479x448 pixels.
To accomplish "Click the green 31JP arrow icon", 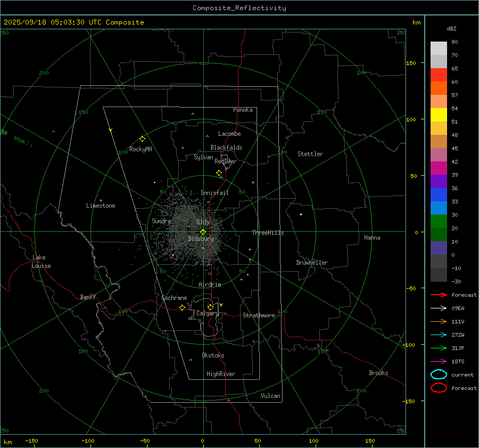I will tap(439, 348).
